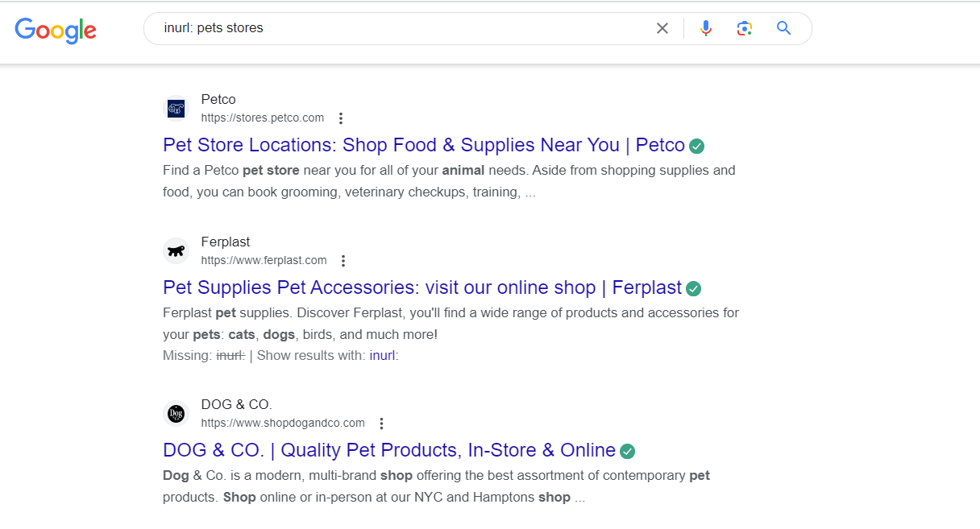
Task: Show results with inurl: link
Action: pos(384,355)
